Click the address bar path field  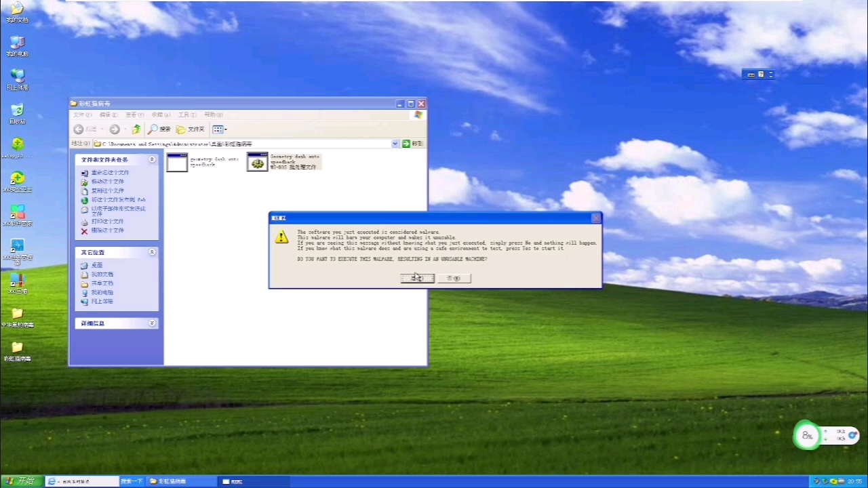[241, 144]
